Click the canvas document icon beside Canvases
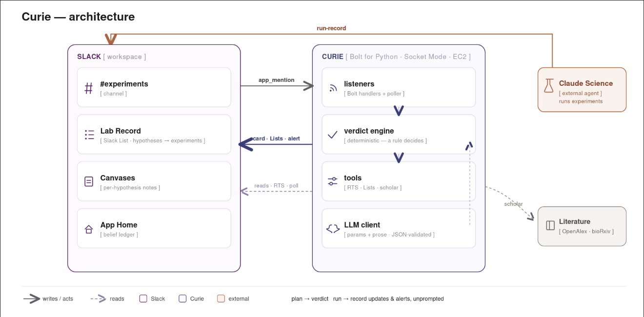 (89, 182)
